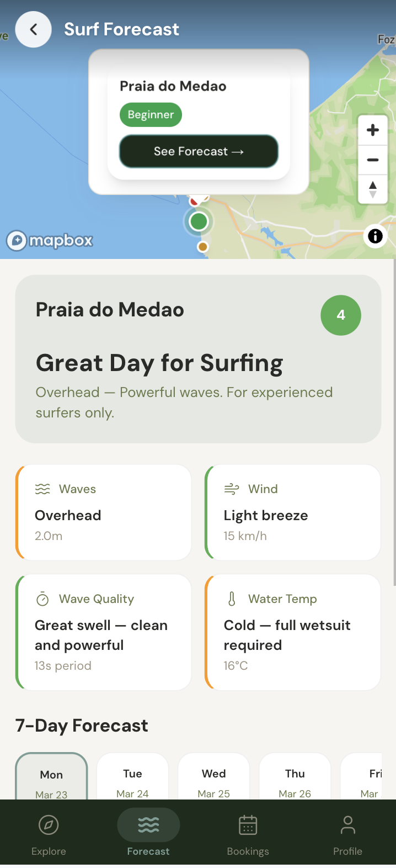Zoom in using the map plus control
Image resolution: width=396 pixels, height=868 pixels.
point(373,130)
